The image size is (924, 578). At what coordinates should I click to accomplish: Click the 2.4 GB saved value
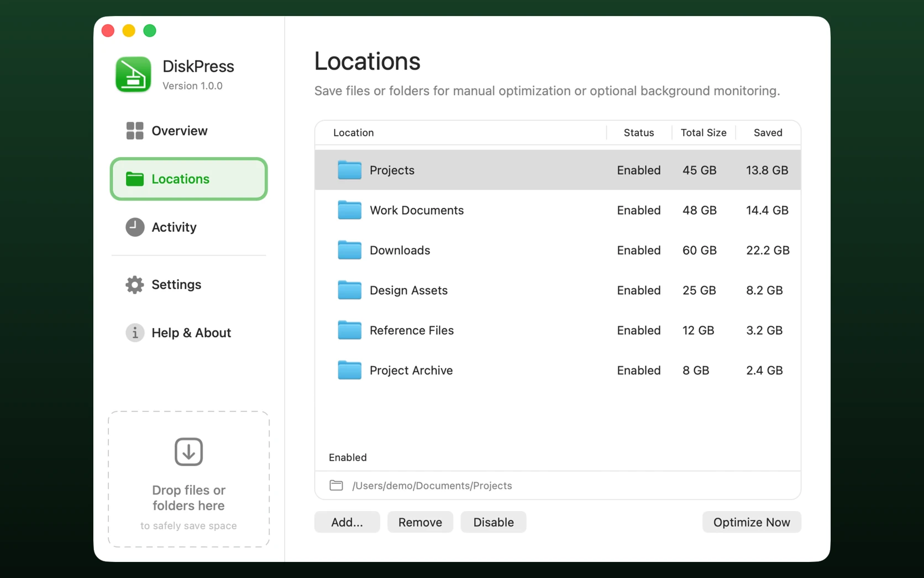click(764, 370)
